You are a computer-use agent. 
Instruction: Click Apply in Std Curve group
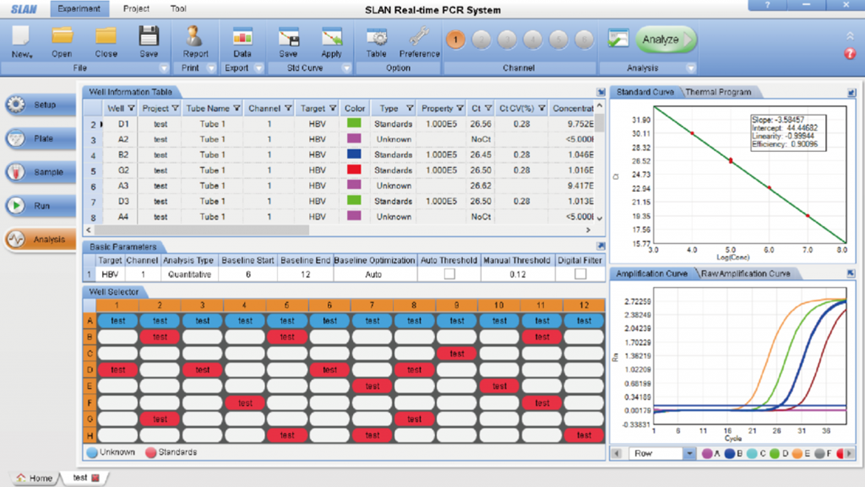point(331,39)
